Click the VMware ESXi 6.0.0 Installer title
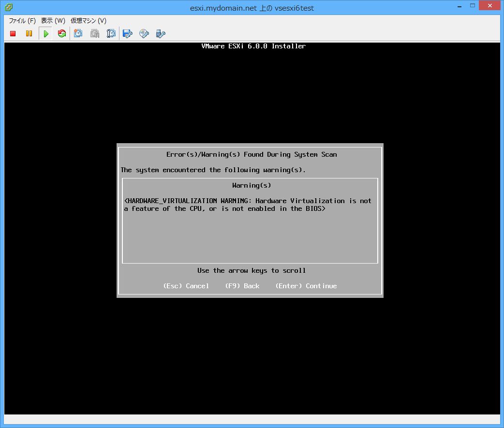Viewport: 504px width, 428px height. pyautogui.click(x=253, y=46)
